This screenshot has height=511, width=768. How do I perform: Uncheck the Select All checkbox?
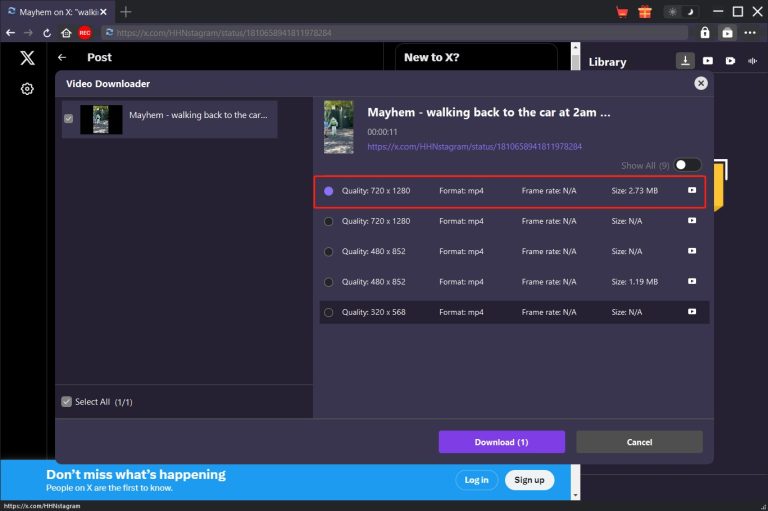67,402
